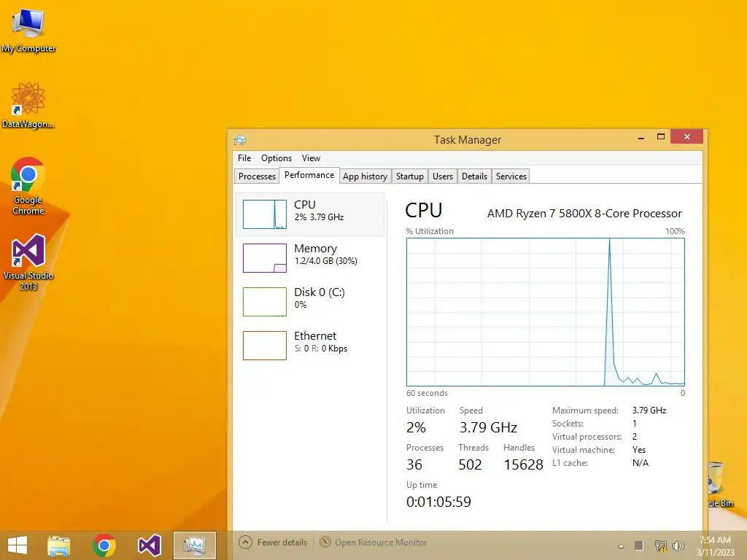Select the CPU mini graph thumbnail
This screenshot has width=747, height=560.
(265, 214)
